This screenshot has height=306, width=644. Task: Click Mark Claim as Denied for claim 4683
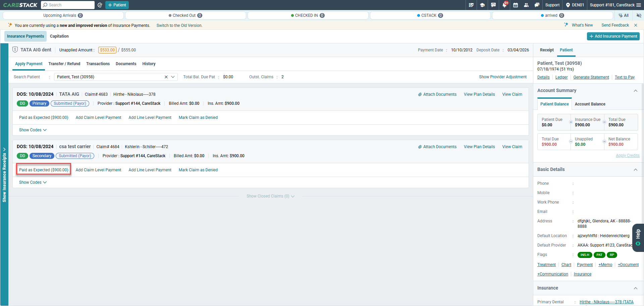coord(198,118)
